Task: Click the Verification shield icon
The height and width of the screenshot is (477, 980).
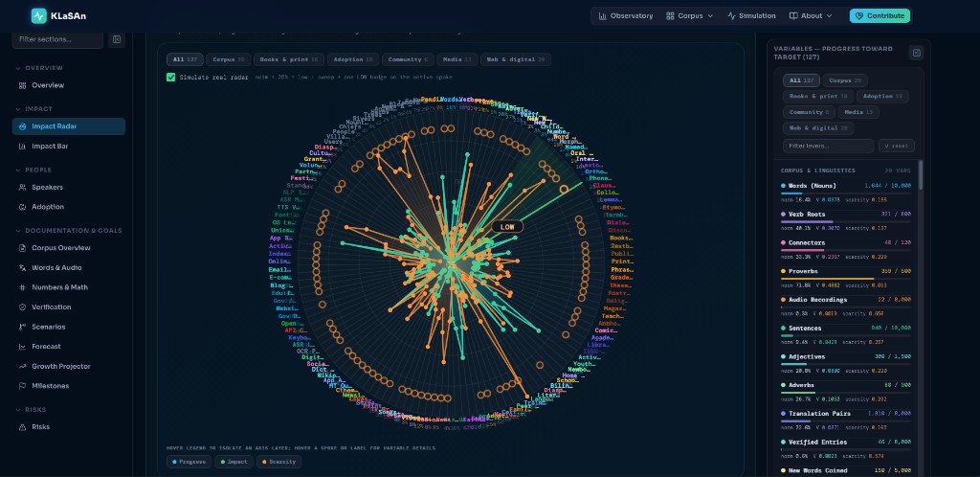Action: (23, 307)
